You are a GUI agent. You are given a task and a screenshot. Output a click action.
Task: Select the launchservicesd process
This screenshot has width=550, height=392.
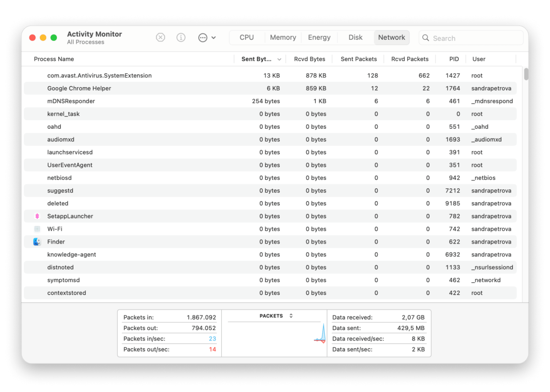[x=270, y=152]
